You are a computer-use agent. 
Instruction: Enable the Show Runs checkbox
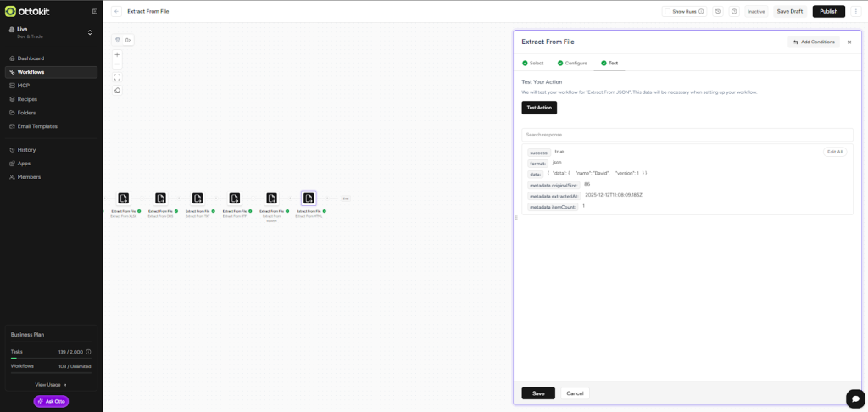667,12
